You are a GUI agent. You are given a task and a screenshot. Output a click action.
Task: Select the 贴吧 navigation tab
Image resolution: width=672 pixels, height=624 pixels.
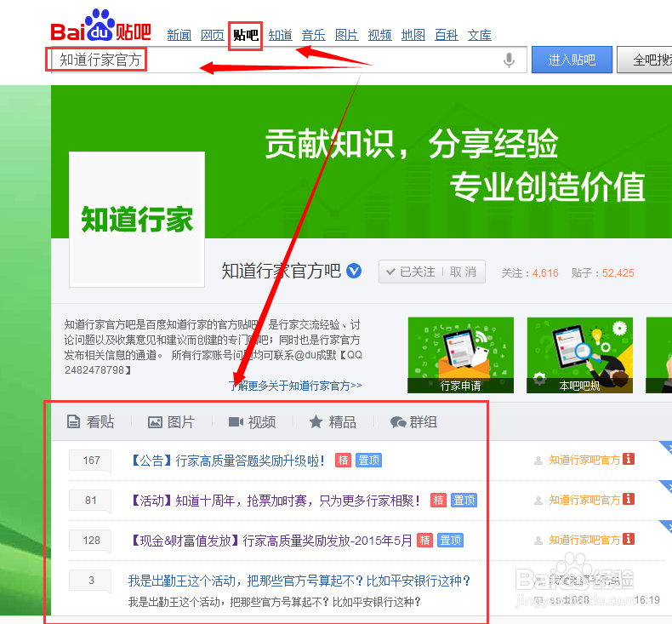tap(246, 35)
